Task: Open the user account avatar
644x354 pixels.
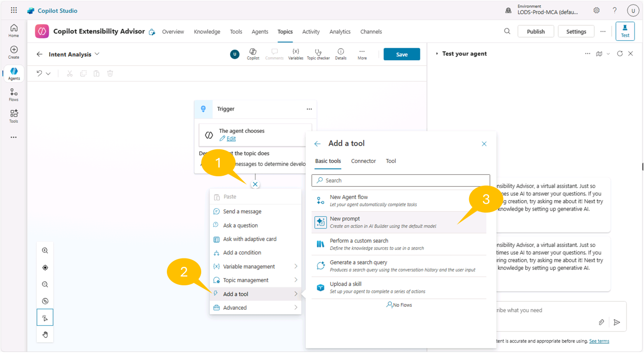Action: click(x=633, y=10)
